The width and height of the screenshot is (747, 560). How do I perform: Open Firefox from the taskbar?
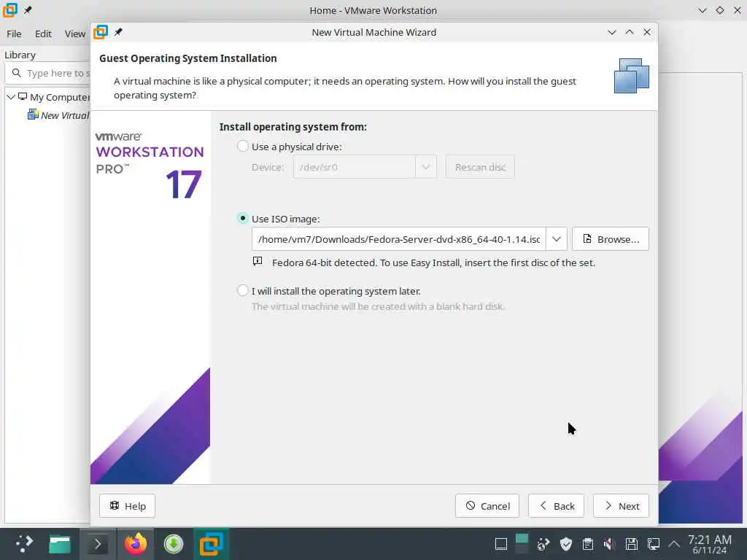point(135,544)
